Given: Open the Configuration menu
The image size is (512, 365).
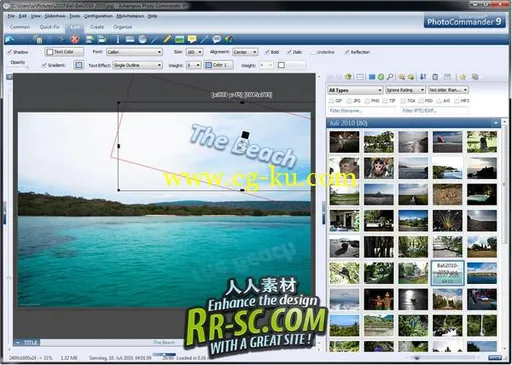Looking at the screenshot, I should (98, 16).
